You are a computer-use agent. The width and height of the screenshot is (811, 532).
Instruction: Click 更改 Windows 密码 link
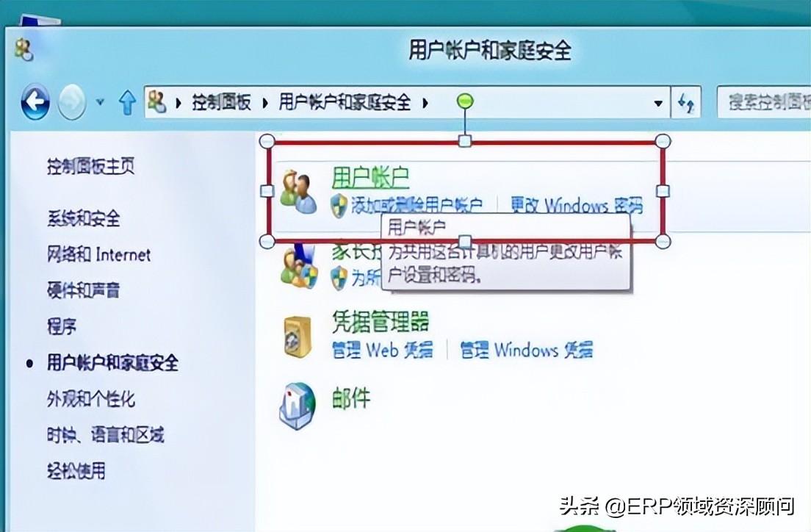click(x=577, y=206)
